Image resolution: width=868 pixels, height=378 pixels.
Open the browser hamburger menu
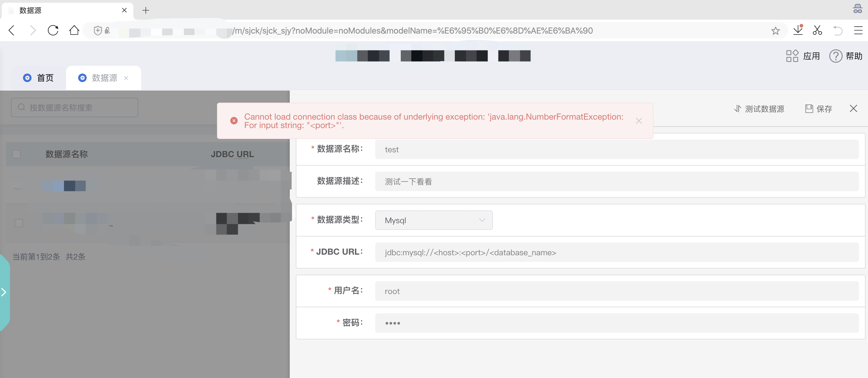[858, 30]
